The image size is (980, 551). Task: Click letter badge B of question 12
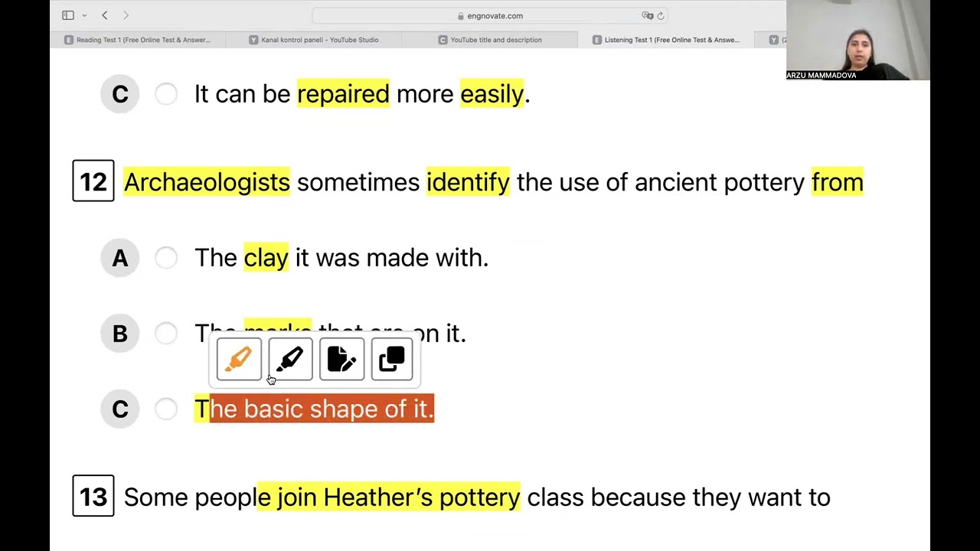(120, 333)
